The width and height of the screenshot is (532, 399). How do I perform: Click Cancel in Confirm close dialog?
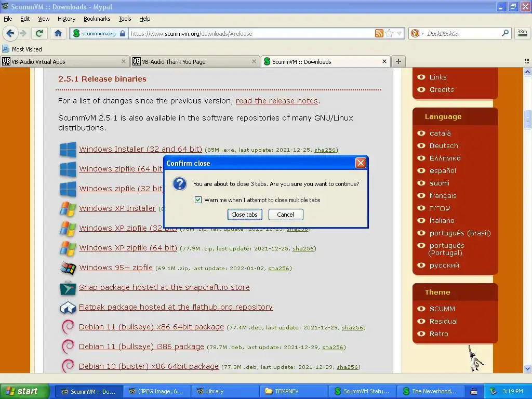(286, 215)
